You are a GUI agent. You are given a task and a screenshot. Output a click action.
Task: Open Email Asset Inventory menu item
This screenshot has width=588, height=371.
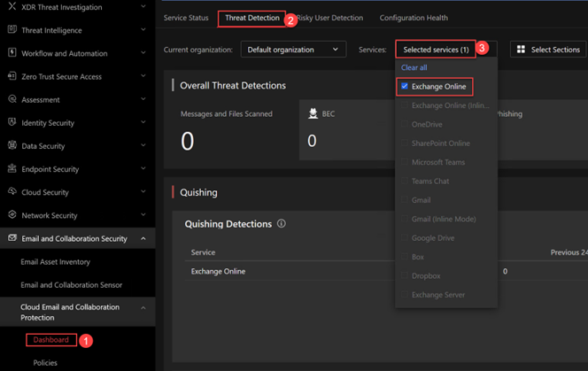point(56,262)
